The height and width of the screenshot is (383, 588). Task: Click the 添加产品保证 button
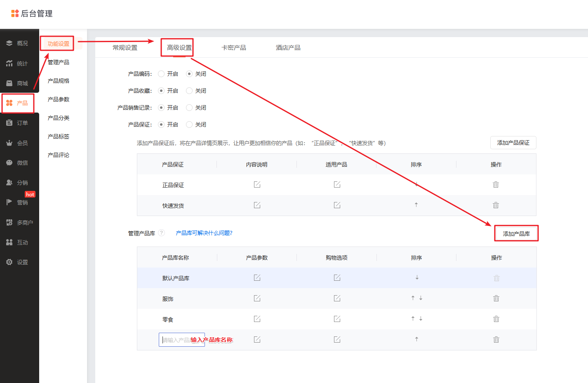(x=513, y=143)
